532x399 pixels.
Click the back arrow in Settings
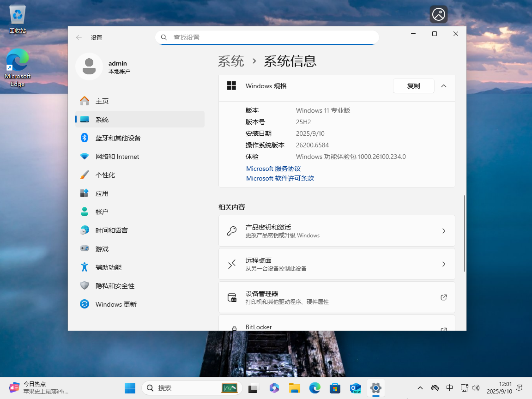79,37
